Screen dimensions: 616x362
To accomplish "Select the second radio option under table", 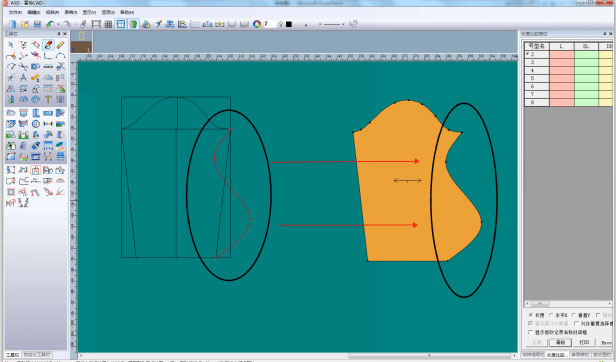I will point(552,315).
